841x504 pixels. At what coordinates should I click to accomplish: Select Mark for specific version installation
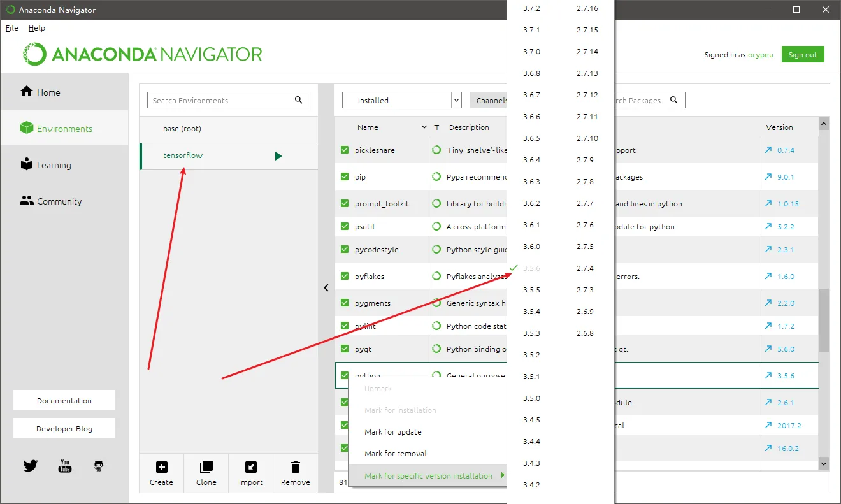point(428,475)
